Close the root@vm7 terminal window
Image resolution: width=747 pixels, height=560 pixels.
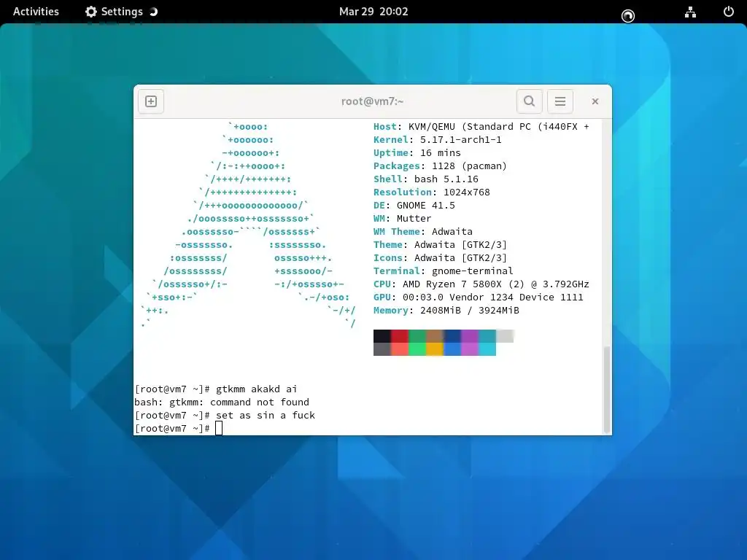pos(595,101)
